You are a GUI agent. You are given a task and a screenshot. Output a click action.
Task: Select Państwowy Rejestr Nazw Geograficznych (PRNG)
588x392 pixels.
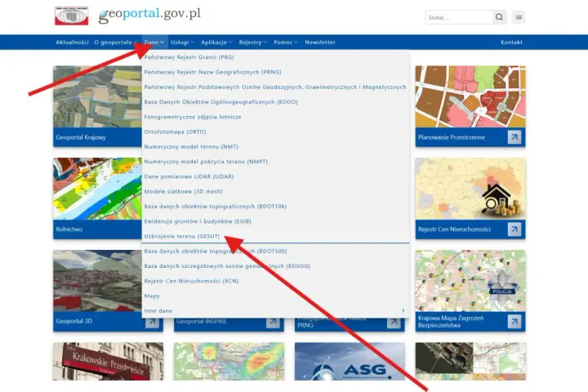coord(212,72)
